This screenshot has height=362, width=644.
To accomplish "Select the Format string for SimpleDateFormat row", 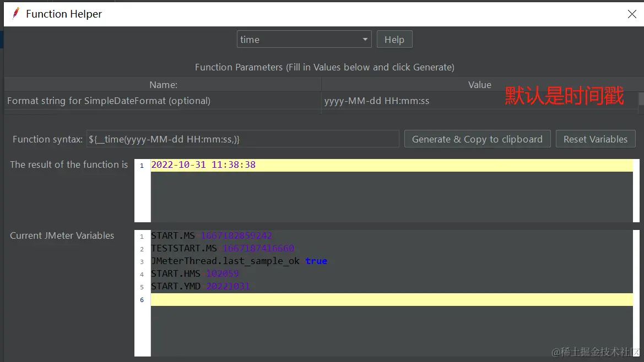I will coord(109,101).
